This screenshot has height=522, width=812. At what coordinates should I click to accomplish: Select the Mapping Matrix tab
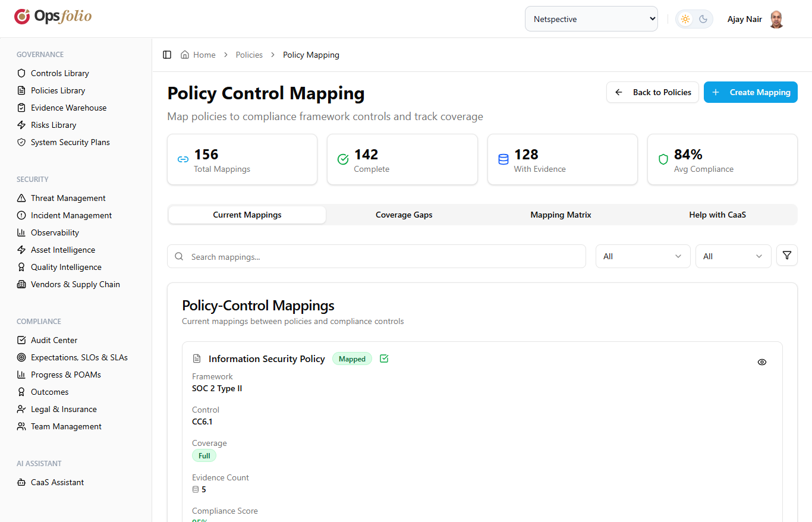(x=561, y=215)
